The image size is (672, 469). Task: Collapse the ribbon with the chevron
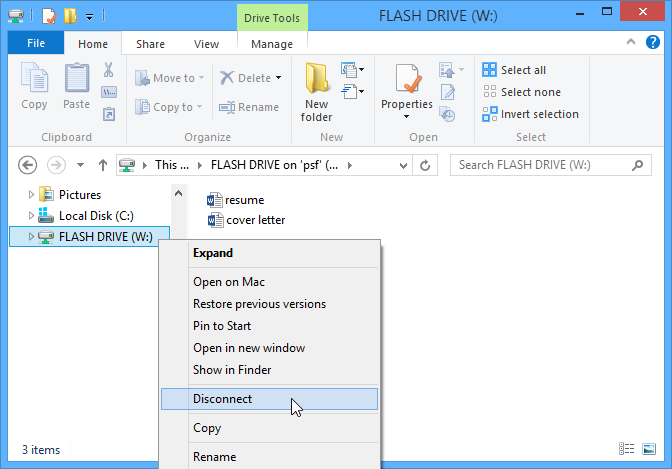631,42
